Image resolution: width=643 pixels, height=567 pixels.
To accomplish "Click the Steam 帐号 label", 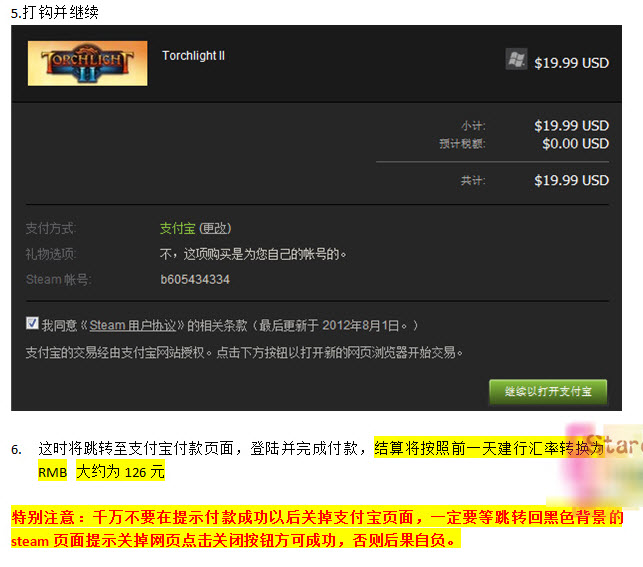I will pos(58,280).
